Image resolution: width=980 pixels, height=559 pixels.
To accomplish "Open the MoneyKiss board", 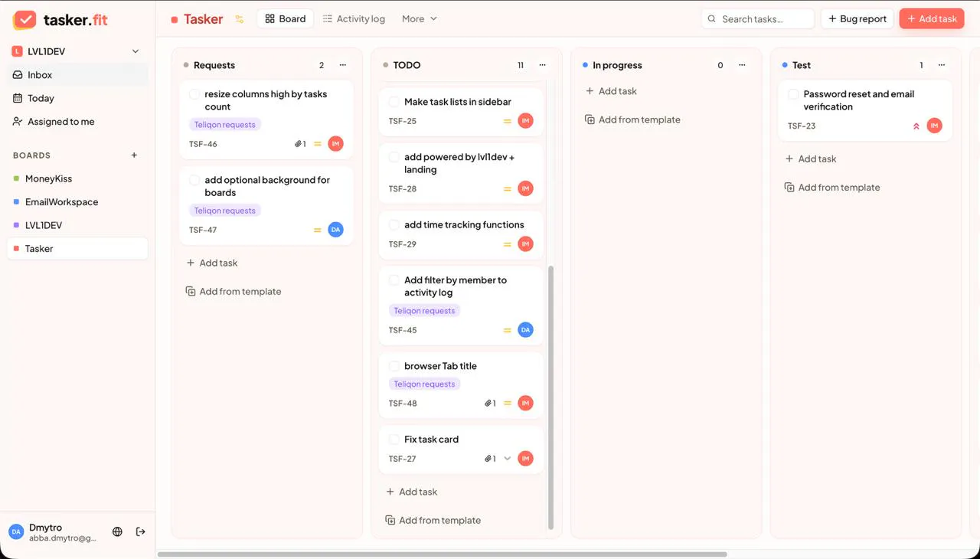I will [x=77, y=178].
